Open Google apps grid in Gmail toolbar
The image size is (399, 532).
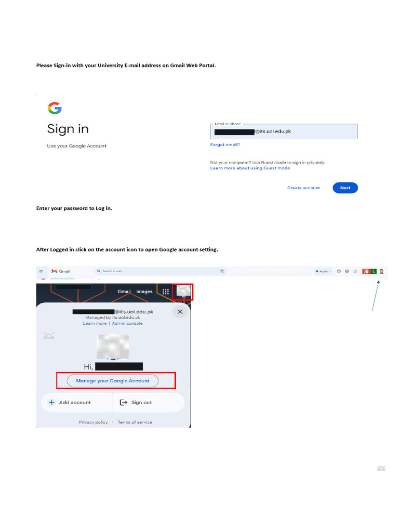[355, 271]
